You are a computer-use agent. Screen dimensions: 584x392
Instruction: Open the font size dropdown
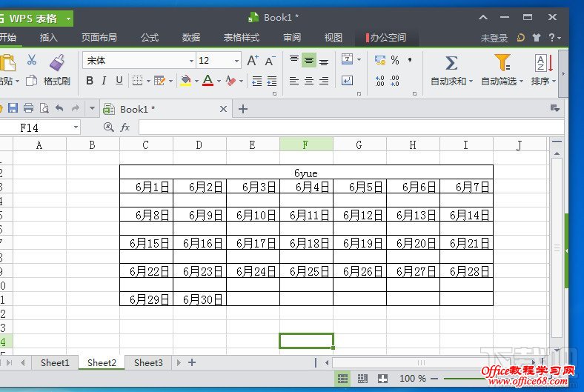click(x=236, y=61)
